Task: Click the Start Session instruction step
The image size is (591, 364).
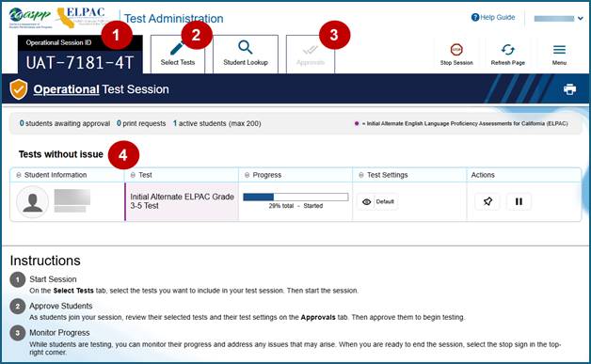Action: [53, 279]
